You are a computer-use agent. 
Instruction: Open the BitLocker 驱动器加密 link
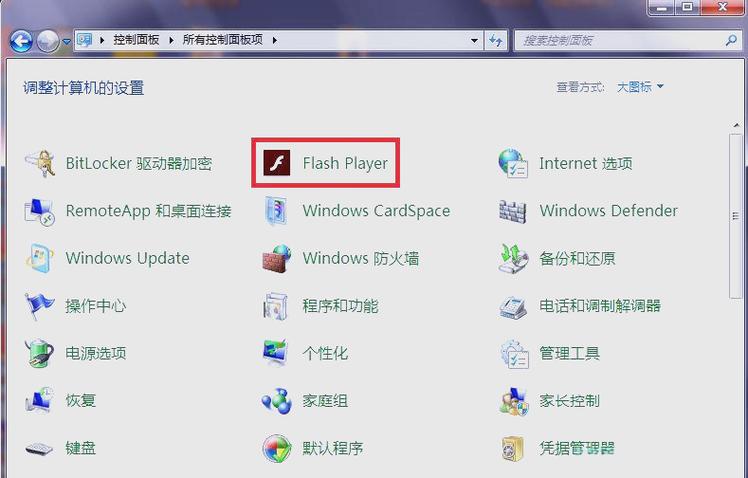[139, 163]
